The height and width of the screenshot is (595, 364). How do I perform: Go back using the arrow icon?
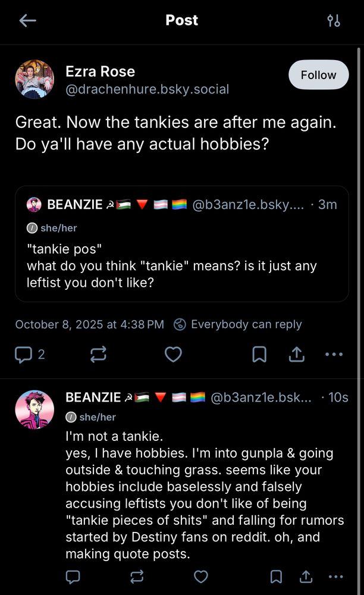[27, 21]
